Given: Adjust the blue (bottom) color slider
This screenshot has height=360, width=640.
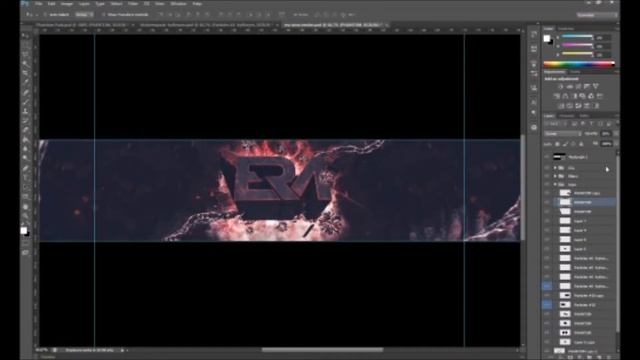Looking at the screenshot, I should coord(577,53).
